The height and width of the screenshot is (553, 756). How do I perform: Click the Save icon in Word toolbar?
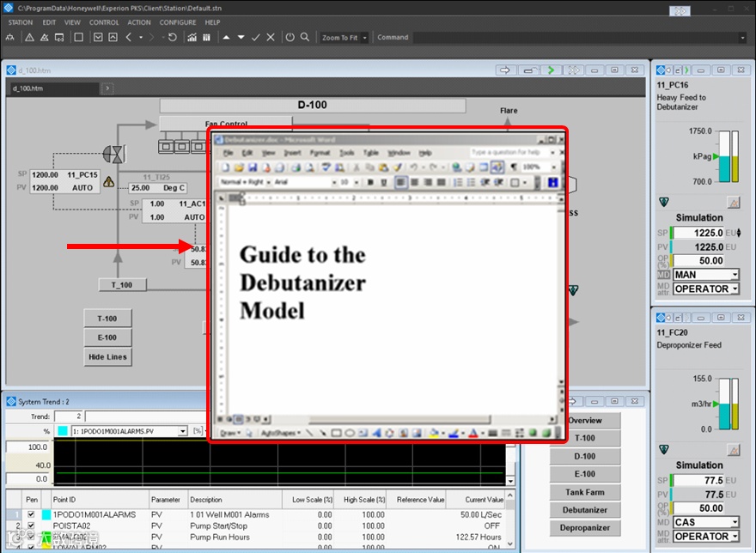pyautogui.click(x=253, y=167)
